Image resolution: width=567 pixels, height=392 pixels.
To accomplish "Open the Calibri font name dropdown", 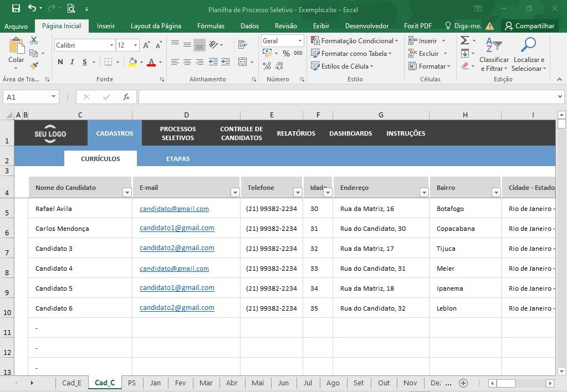I will pyautogui.click(x=111, y=45).
